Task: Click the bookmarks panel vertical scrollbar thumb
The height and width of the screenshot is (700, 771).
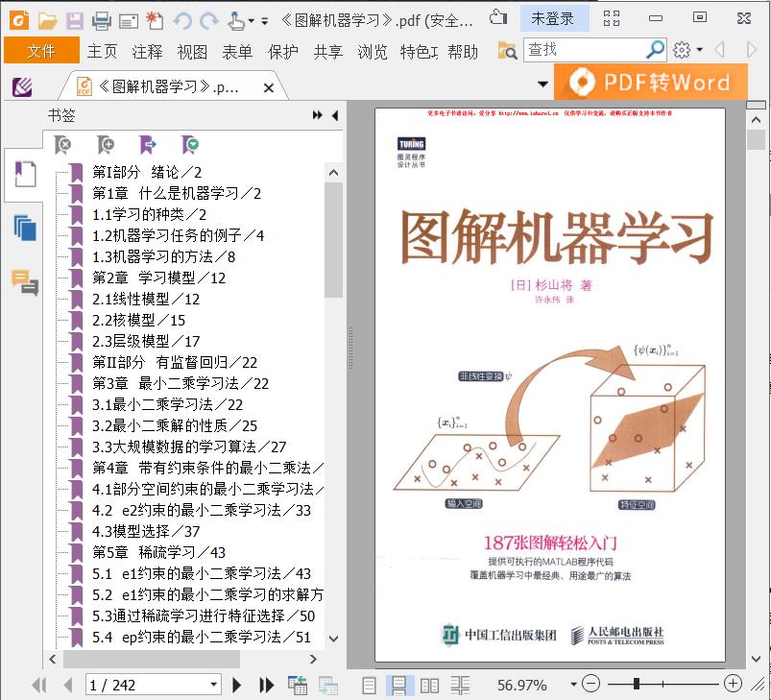Action: coord(333,240)
